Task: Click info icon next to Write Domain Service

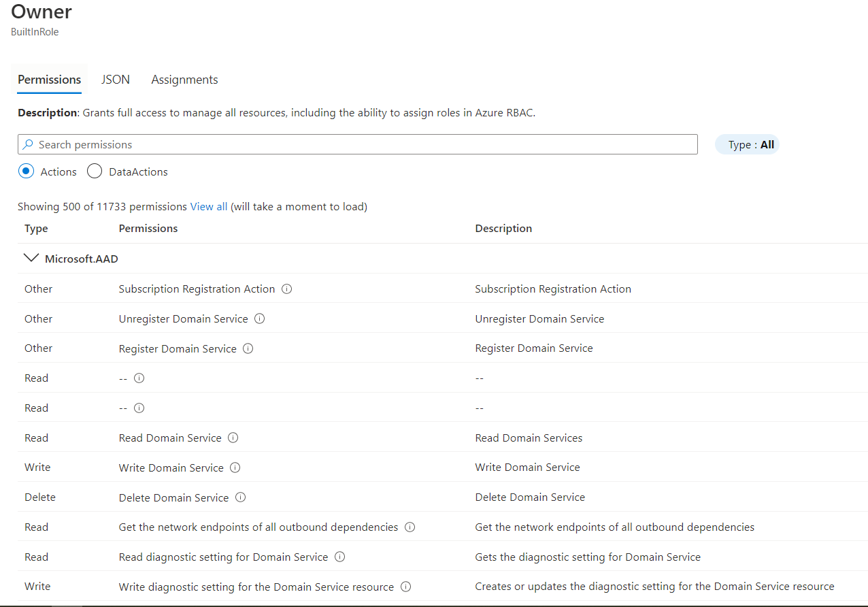Action: tap(235, 467)
